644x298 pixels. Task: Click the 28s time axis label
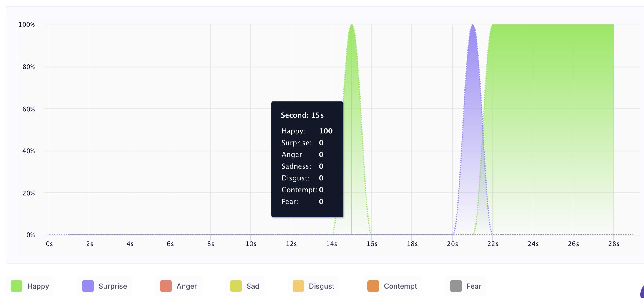point(614,244)
